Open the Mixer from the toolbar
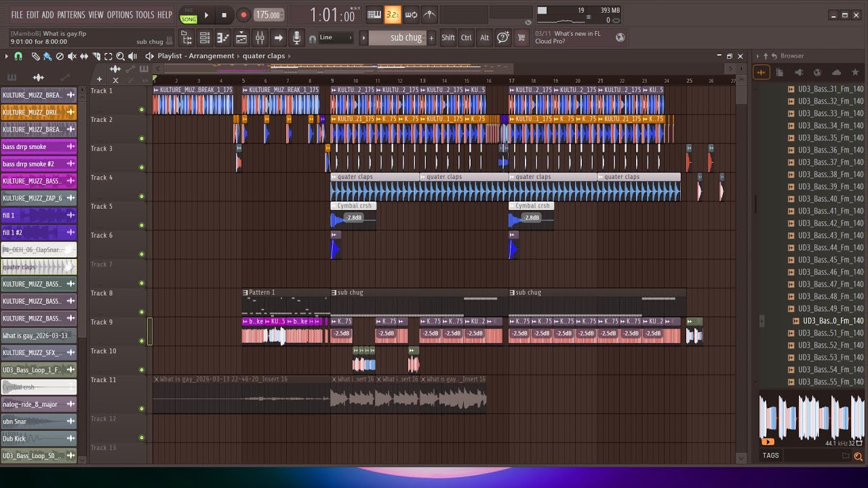The image size is (868, 488). (x=260, y=38)
